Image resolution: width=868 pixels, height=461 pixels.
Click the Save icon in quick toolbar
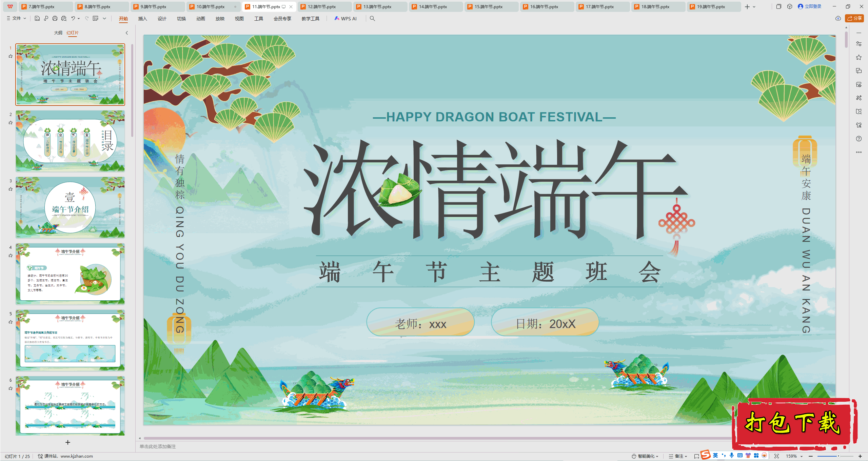(x=37, y=19)
